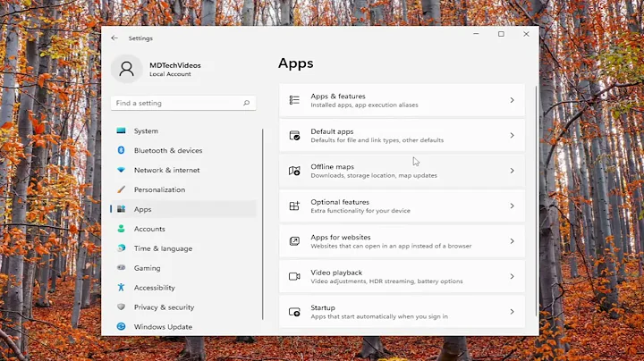Screen dimensions: 644x361
Task: Click the back arrow in Settings
Action: pyautogui.click(x=114, y=38)
